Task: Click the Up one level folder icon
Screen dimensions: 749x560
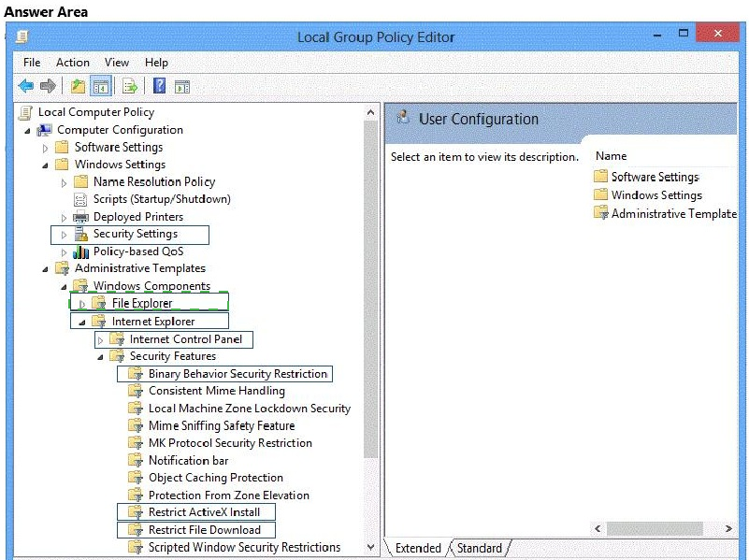Action: (78, 86)
